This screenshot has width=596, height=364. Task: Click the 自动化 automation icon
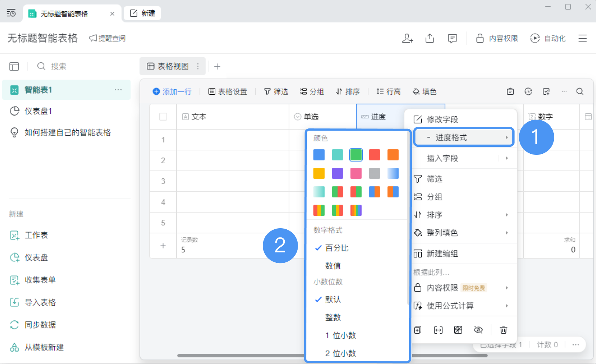pos(535,38)
